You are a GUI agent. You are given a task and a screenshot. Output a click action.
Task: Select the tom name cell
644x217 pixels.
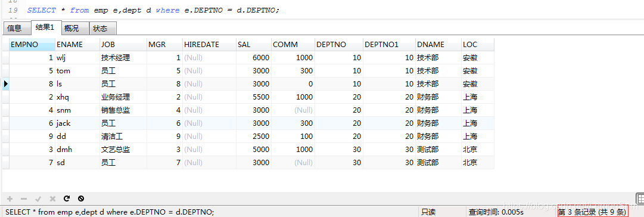point(77,71)
